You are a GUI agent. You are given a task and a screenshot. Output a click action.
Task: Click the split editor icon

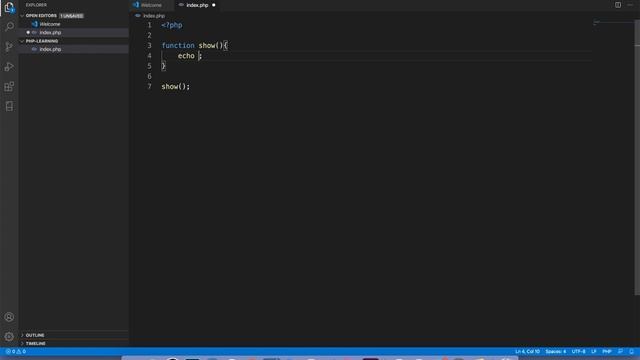point(618,5)
